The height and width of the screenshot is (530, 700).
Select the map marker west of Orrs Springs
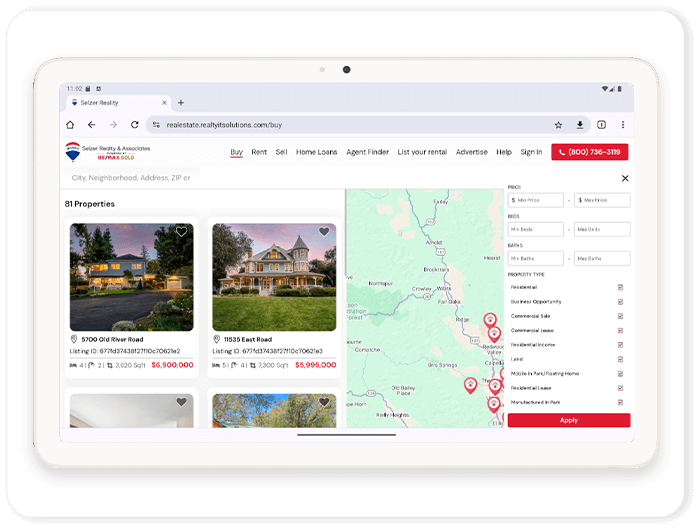pos(470,385)
